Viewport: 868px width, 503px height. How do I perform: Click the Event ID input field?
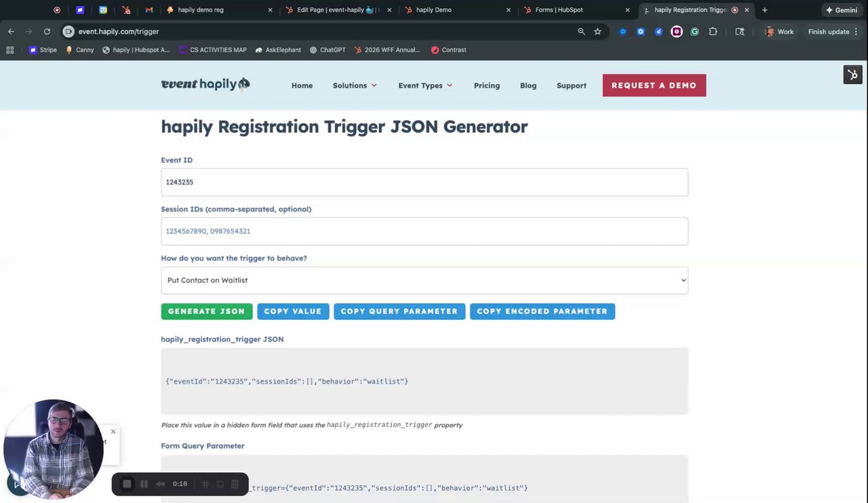(x=425, y=182)
